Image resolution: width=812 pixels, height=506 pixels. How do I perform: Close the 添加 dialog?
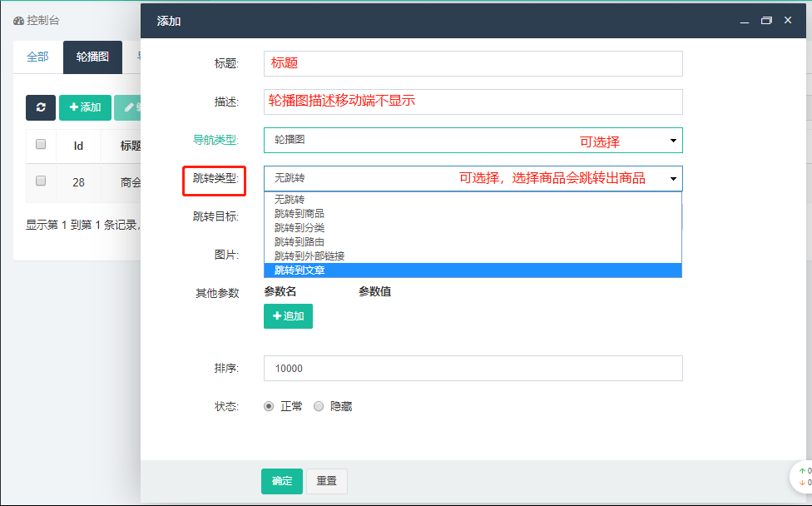point(788,21)
